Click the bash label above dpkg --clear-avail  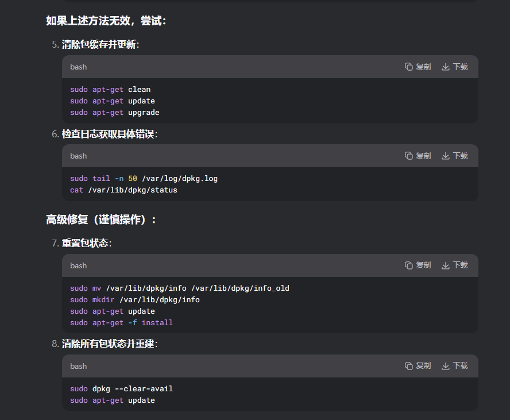tap(78, 367)
